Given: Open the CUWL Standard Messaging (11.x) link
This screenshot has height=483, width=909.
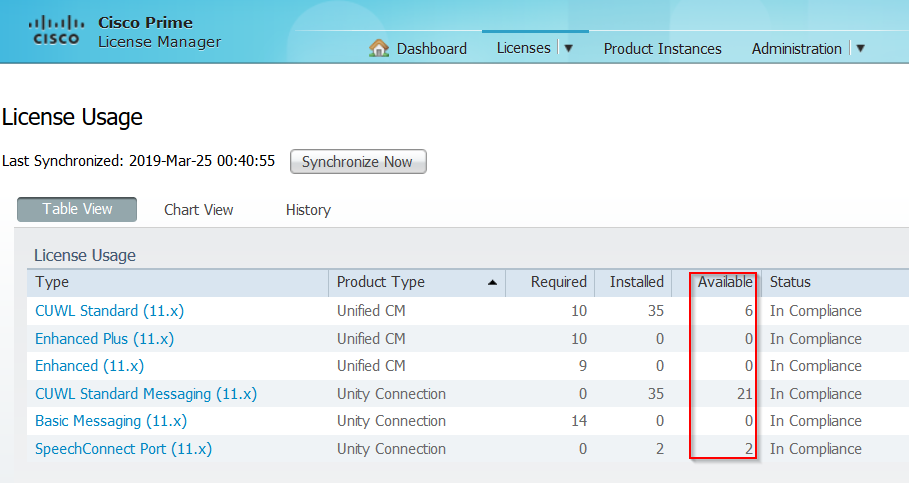Looking at the screenshot, I should [x=146, y=394].
